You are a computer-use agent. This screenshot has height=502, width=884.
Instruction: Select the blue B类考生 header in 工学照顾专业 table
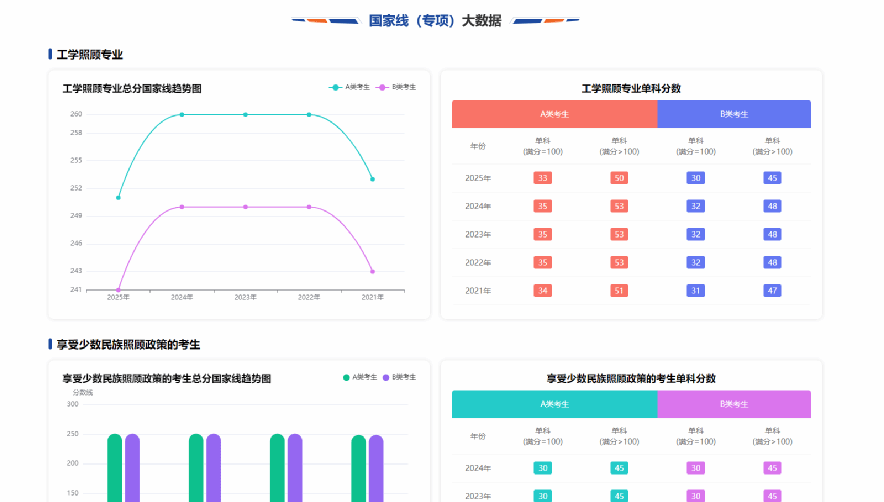[x=733, y=114]
